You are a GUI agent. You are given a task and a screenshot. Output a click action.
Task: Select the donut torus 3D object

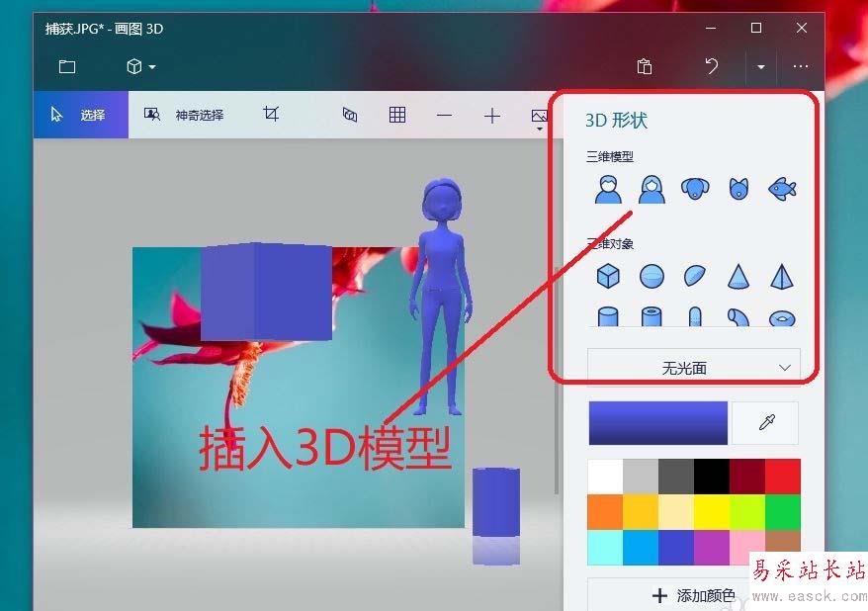[782, 318]
